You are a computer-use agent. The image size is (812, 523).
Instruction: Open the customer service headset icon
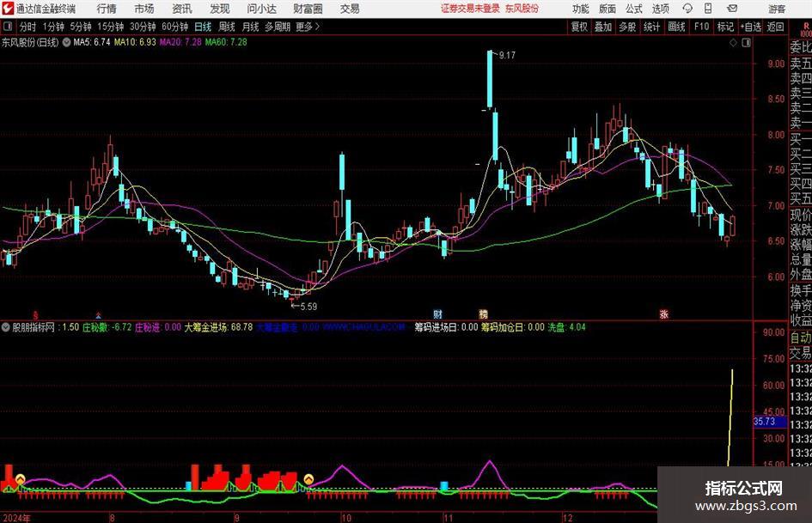pyautogui.click(x=687, y=9)
